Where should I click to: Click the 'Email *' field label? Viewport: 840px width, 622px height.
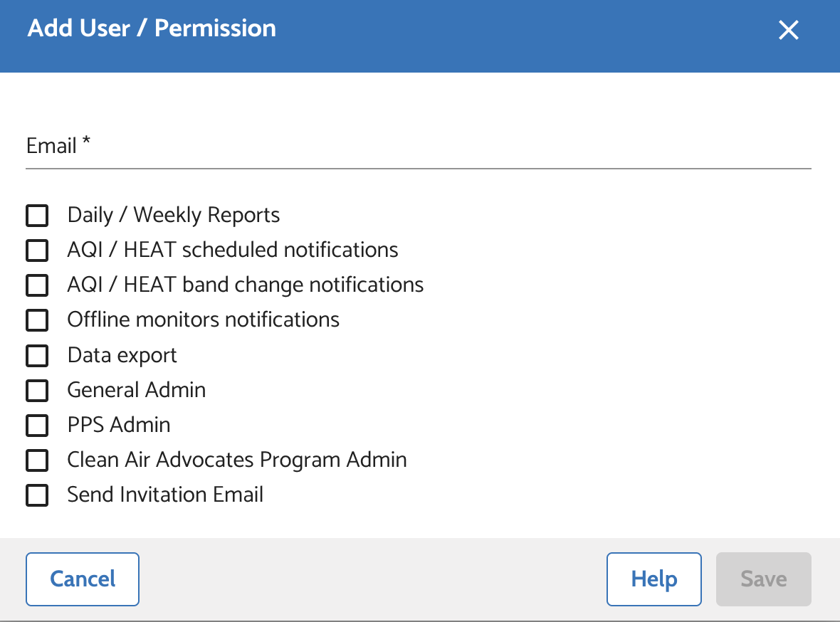58,146
